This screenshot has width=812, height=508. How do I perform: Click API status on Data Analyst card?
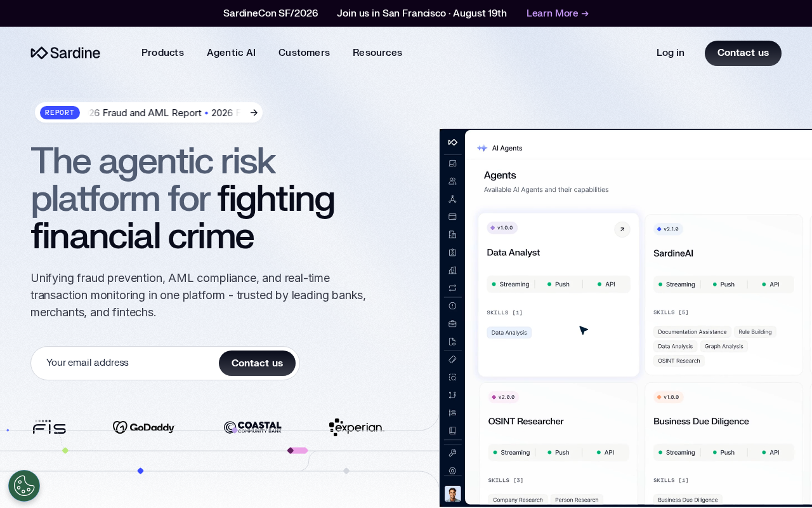click(x=606, y=284)
